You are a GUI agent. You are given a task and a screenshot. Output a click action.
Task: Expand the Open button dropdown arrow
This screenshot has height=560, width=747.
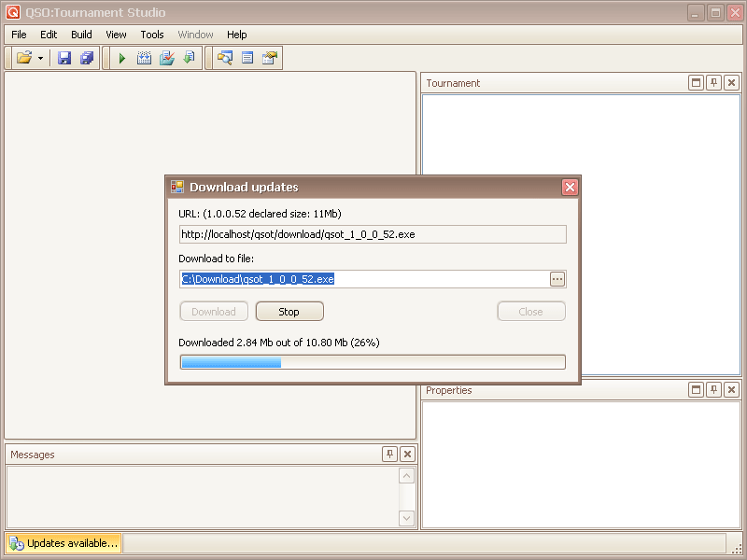tap(40, 59)
